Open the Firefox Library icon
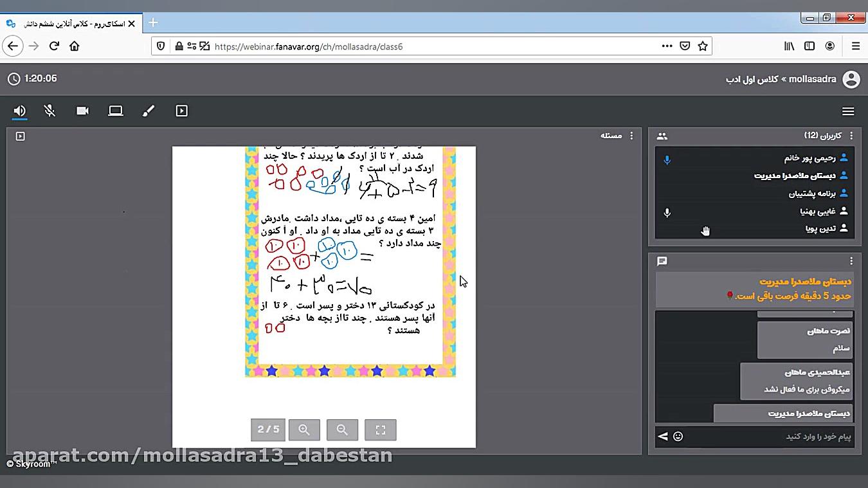Viewport: 868px width, 488px height. (x=789, y=46)
